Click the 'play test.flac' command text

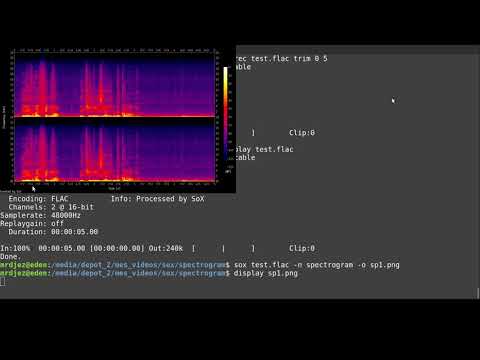264,149
